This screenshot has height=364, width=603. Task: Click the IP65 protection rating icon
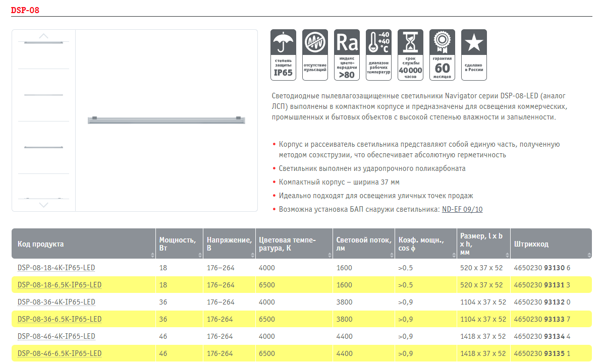click(284, 55)
